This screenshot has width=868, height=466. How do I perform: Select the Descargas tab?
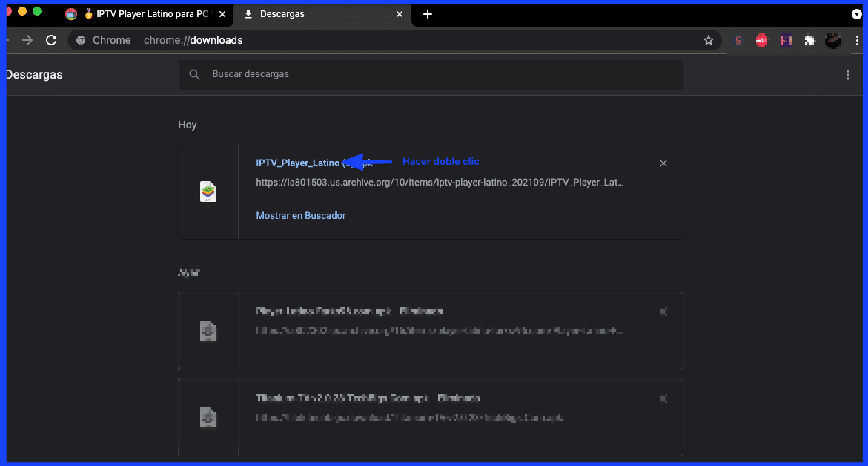click(311, 14)
